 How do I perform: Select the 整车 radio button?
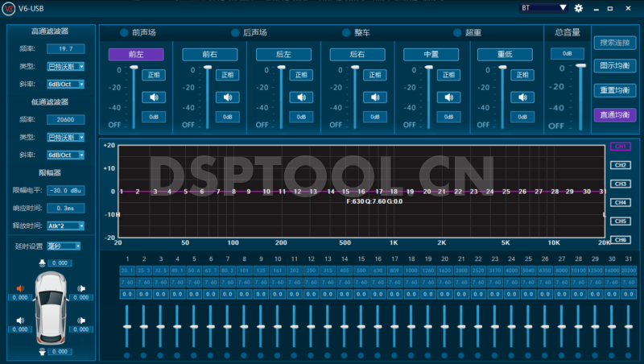click(346, 33)
